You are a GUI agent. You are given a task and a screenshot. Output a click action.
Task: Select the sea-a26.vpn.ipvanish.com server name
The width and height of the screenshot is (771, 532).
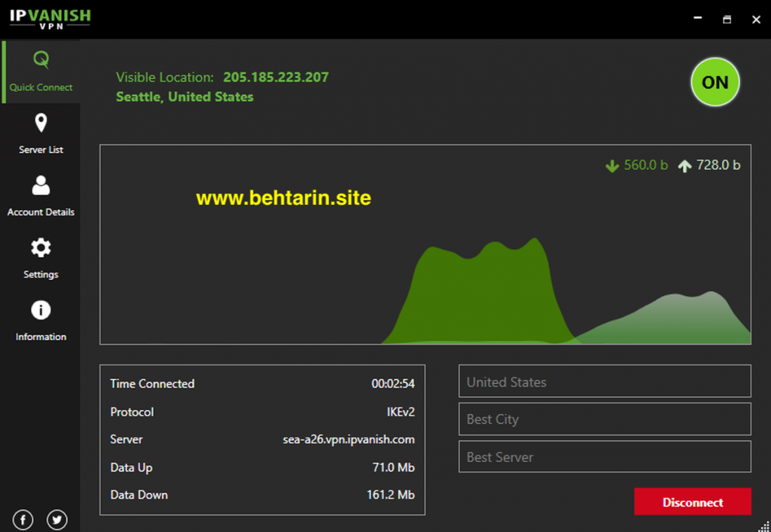point(349,439)
